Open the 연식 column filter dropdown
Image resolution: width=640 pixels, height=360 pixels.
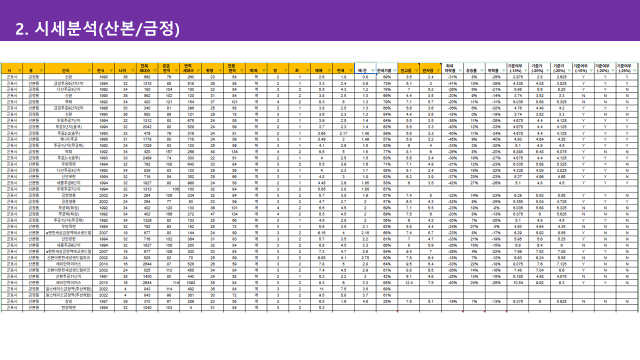point(111,71)
